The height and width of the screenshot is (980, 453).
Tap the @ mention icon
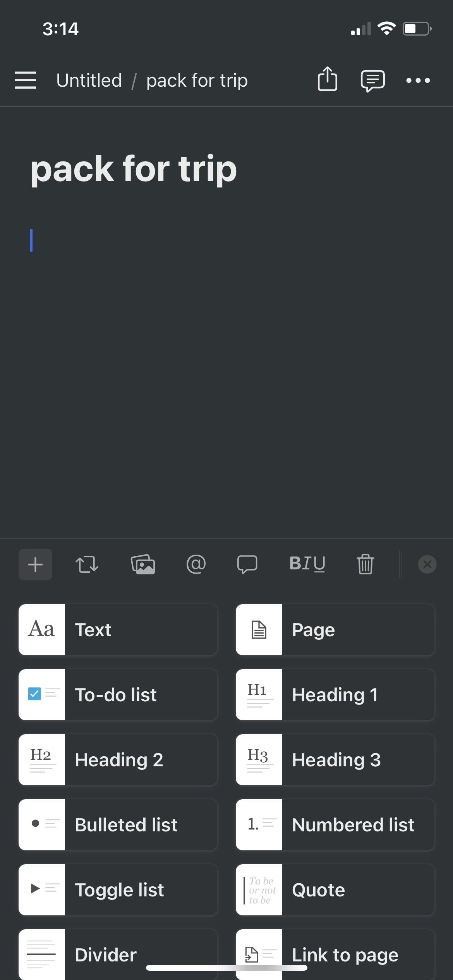pos(196,564)
